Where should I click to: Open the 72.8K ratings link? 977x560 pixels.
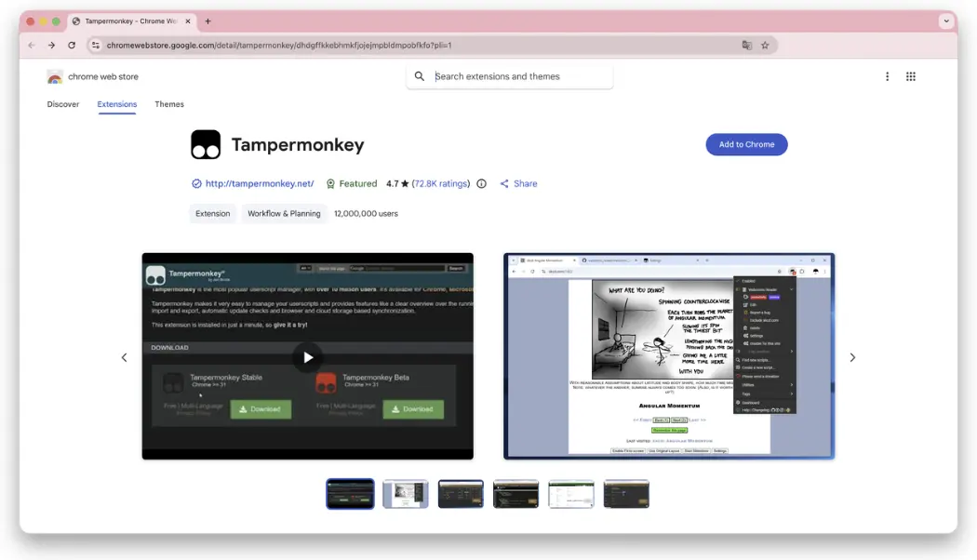440,184
